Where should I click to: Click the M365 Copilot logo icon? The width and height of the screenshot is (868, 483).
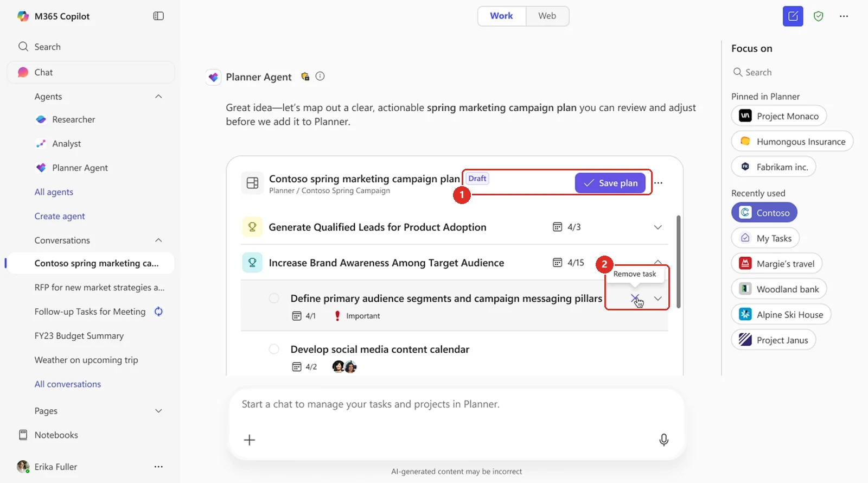23,16
